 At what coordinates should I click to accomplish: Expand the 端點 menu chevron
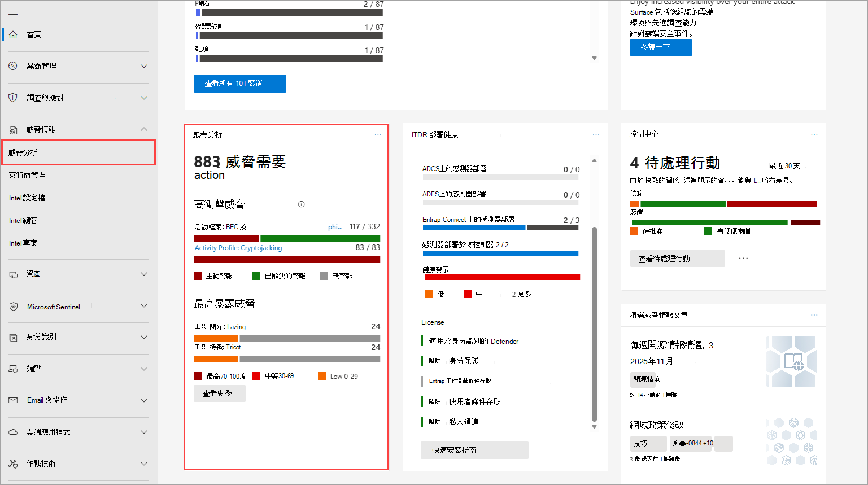(x=144, y=369)
